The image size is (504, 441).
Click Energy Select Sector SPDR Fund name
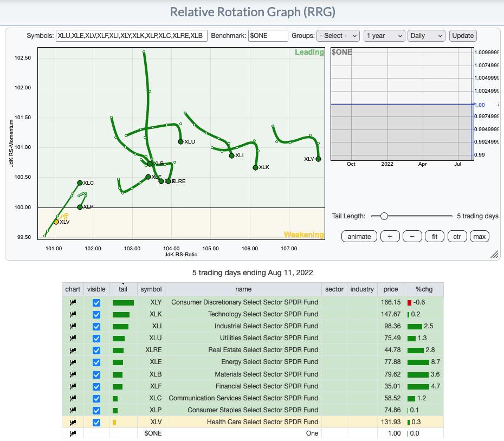click(x=269, y=362)
